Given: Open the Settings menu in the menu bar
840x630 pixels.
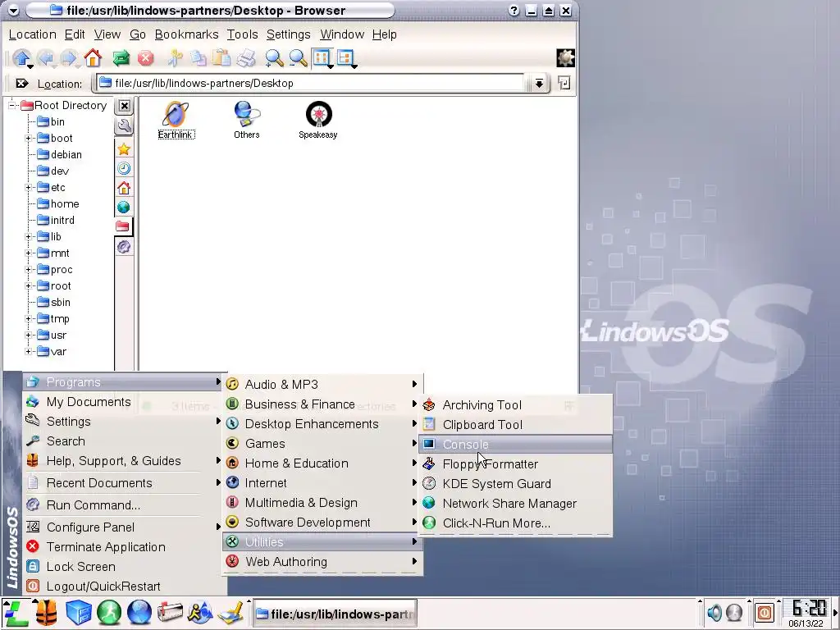Looking at the screenshot, I should pyautogui.click(x=288, y=34).
